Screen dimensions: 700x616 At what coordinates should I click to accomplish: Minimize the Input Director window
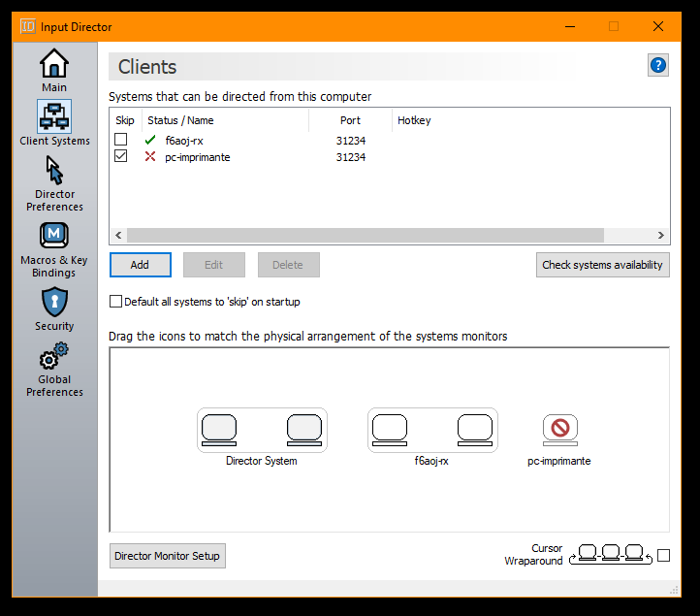tap(570, 27)
